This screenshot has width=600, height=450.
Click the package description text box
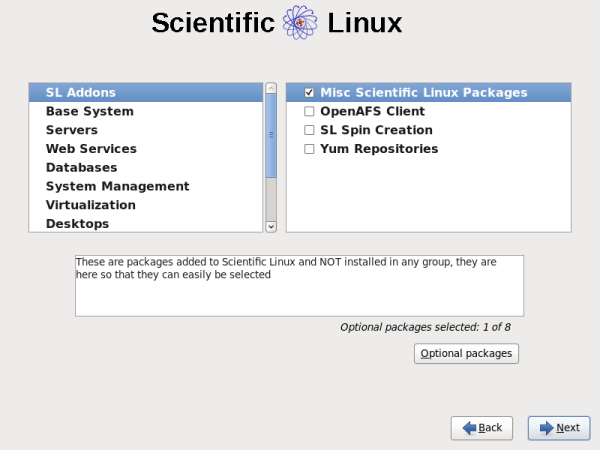click(299, 285)
